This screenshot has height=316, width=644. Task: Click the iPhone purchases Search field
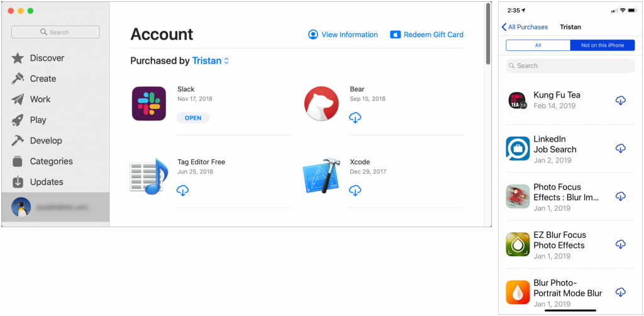[x=570, y=65]
